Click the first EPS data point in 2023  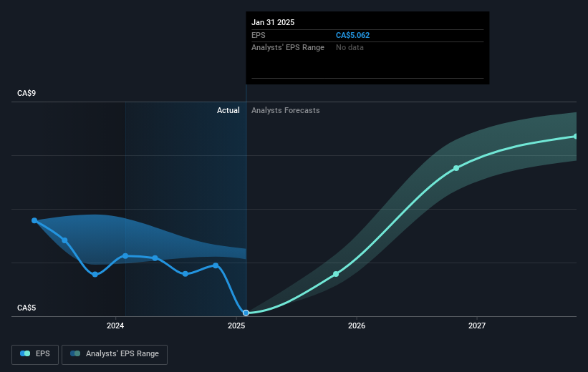coord(34,220)
